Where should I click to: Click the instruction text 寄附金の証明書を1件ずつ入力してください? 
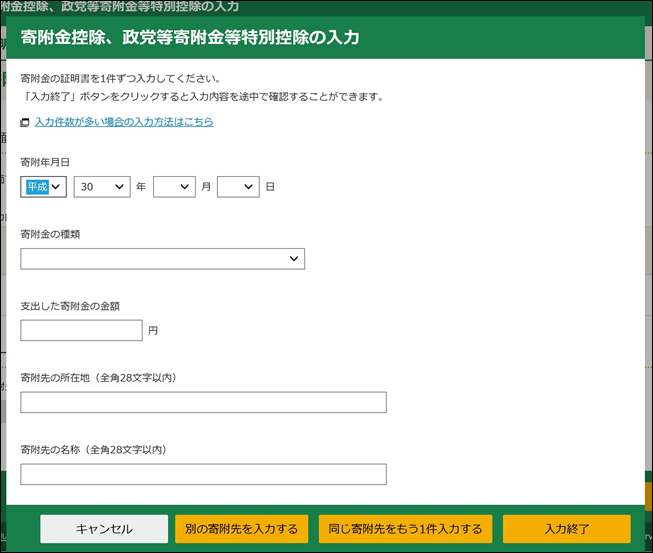coord(120,78)
